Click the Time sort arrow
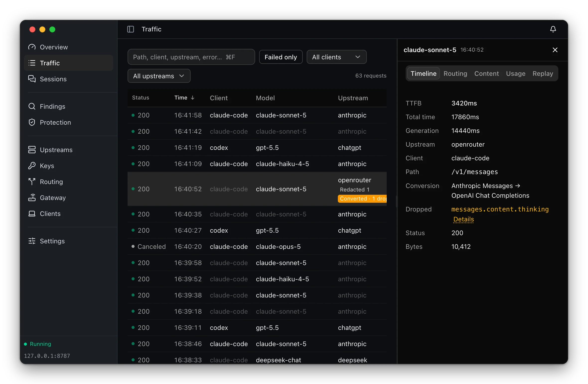Screen dimensions: 588x384 (x=193, y=98)
